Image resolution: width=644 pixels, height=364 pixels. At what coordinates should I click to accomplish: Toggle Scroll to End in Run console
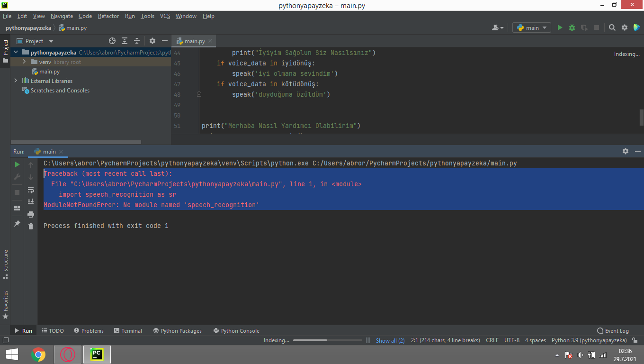coord(31,202)
